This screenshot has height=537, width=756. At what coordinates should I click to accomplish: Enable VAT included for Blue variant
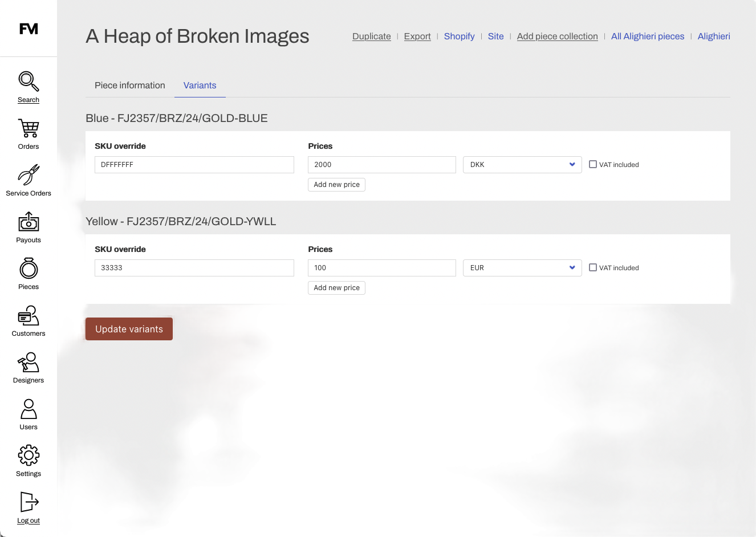point(593,164)
